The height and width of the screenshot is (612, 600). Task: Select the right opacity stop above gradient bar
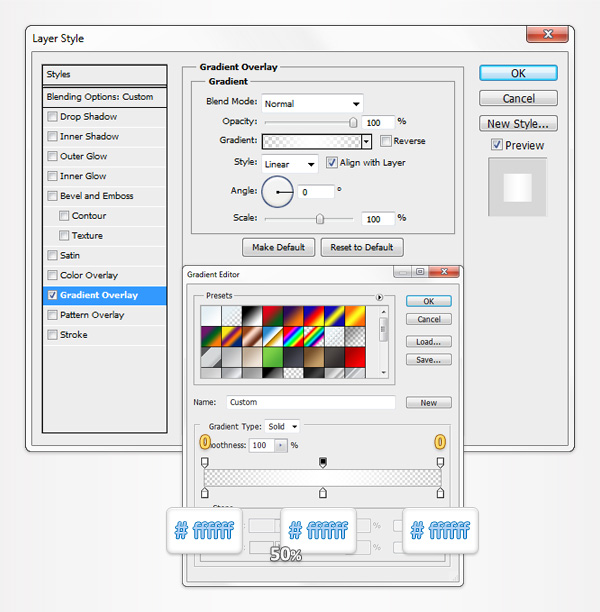[440, 462]
